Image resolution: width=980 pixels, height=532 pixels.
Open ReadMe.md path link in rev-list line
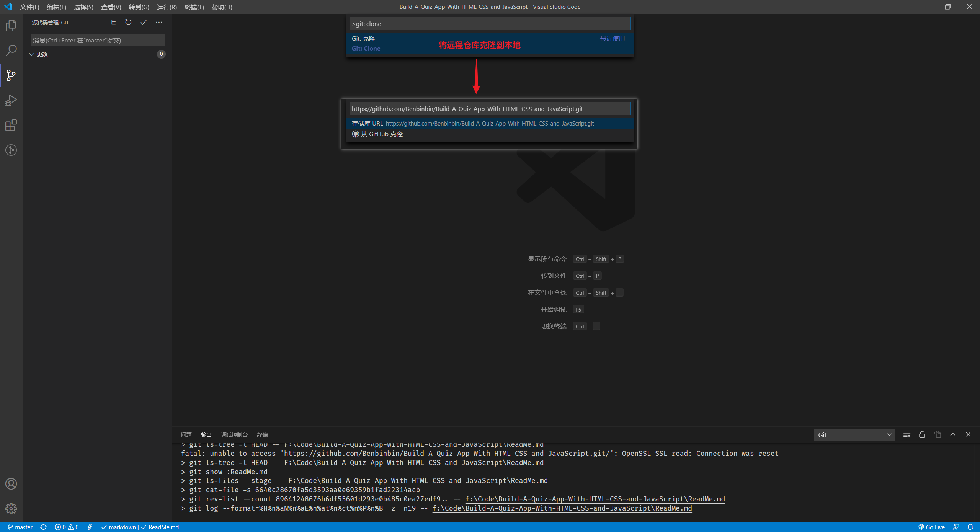[x=595, y=499]
